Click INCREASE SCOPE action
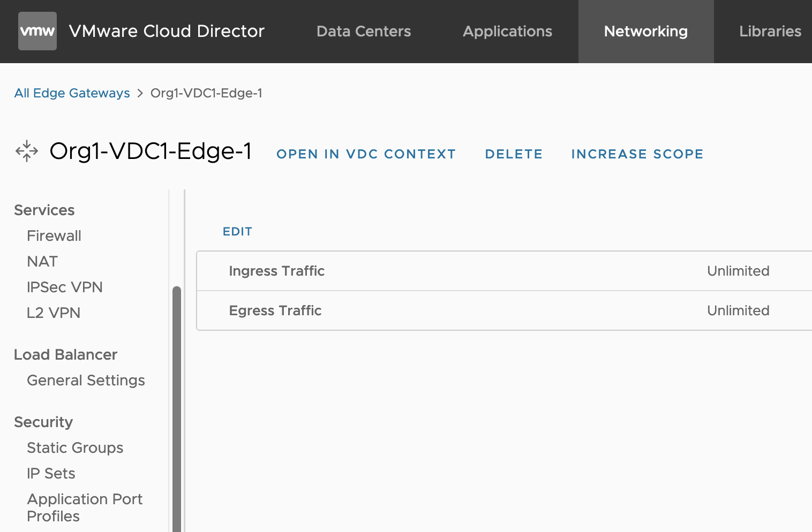Image resolution: width=812 pixels, height=532 pixels. (637, 154)
